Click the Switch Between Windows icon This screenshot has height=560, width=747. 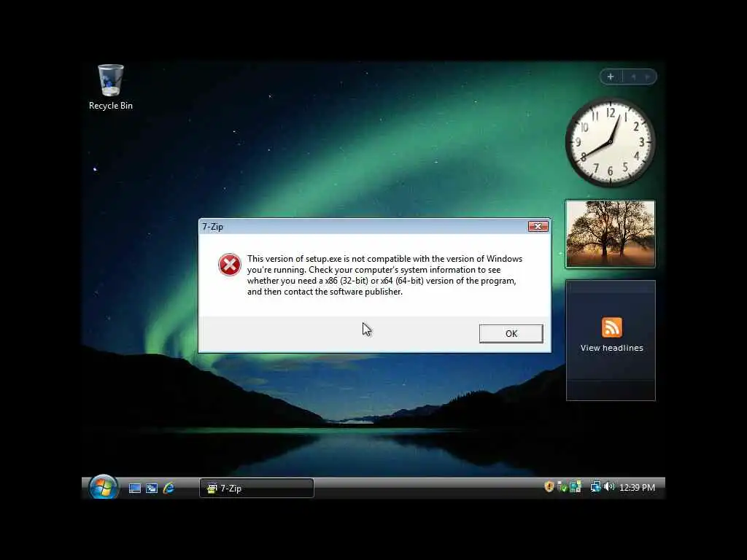[x=152, y=488]
